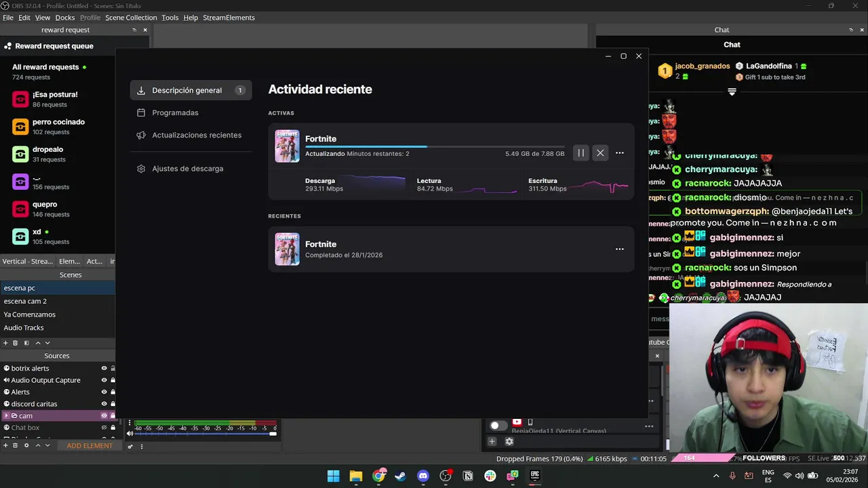Open options for completed Fortnite entry
This screenshot has height=488, width=868.
click(x=619, y=249)
